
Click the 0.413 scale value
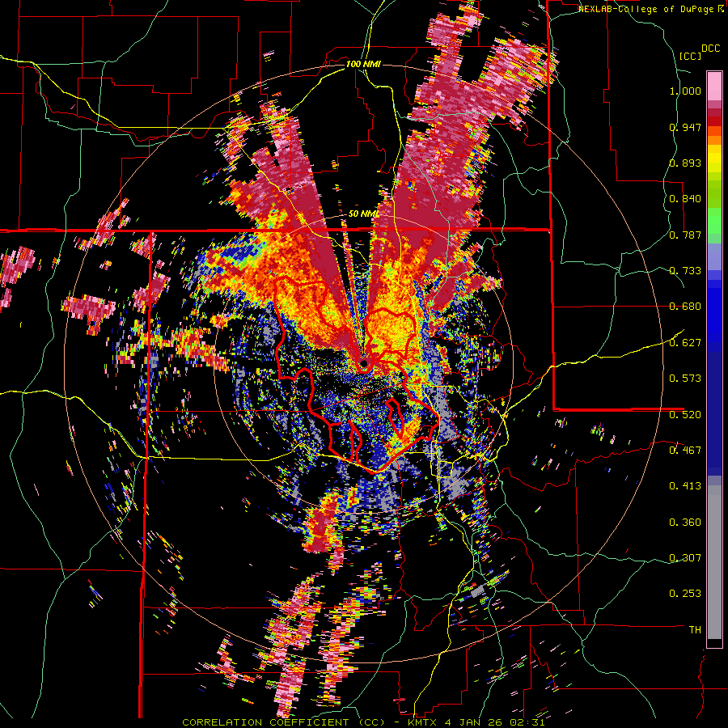(685, 486)
